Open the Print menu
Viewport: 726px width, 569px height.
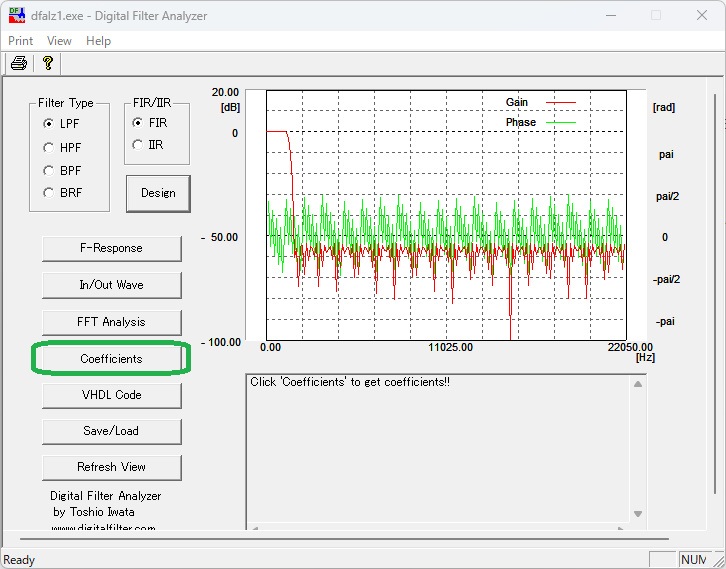coord(20,41)
